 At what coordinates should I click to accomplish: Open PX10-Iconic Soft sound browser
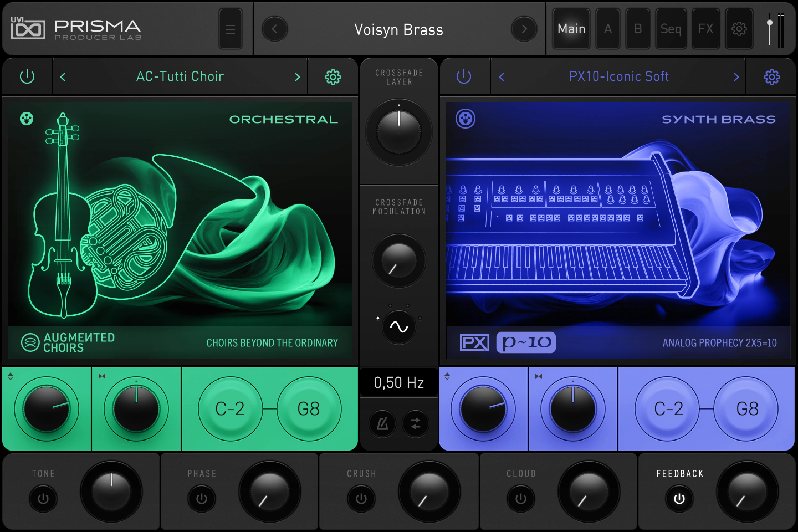click(618, 76)
